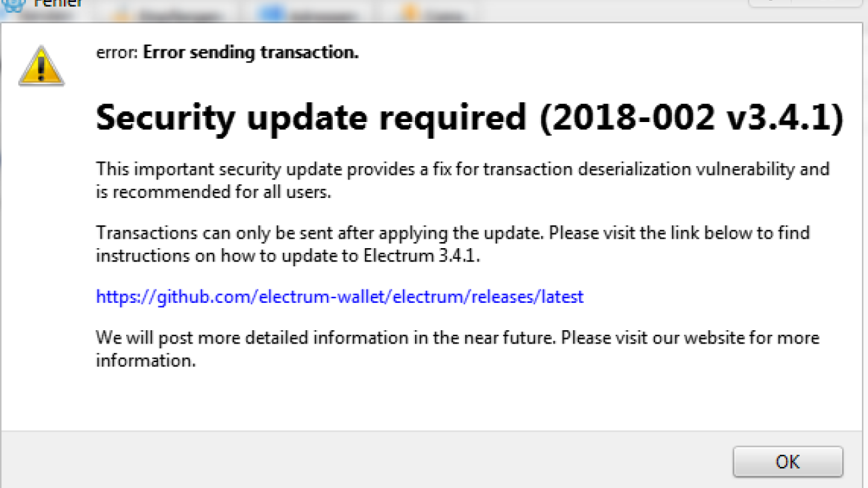This screenshot has height=488, width=868.
Task: Click the "We will post more detailed information" paragraph
Action: pyautogui.click(x=458, y=349)
